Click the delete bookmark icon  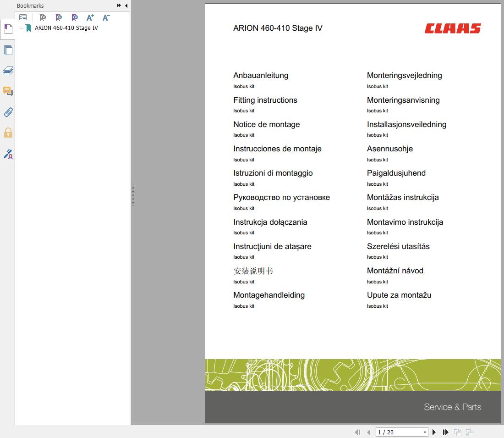[x=43, y=17]
